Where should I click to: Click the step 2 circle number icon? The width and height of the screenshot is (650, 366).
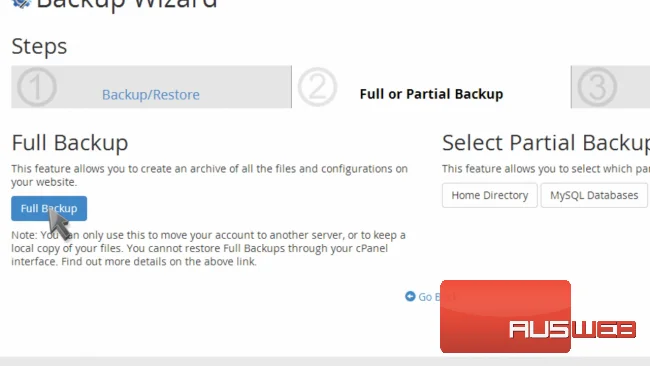pos(317,87)
